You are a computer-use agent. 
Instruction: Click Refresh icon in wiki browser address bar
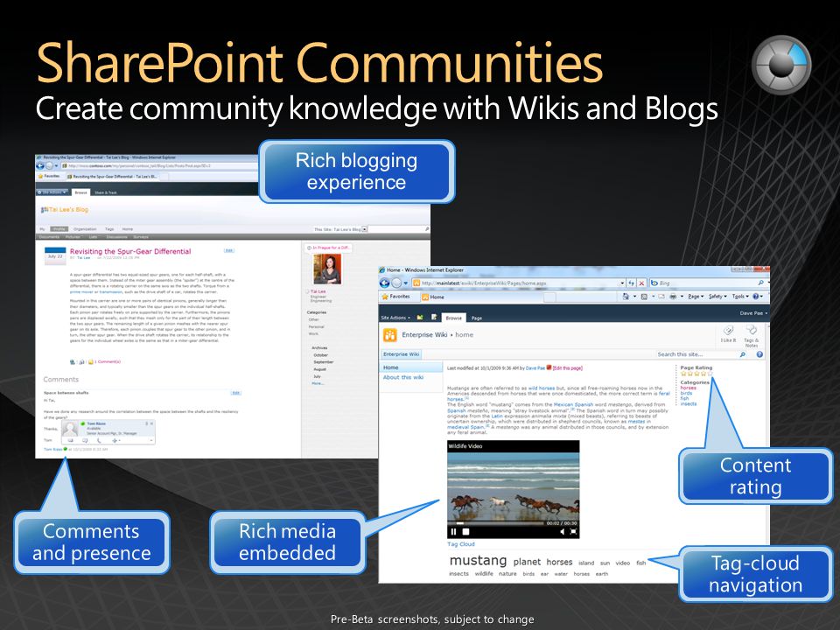[632, 283]
